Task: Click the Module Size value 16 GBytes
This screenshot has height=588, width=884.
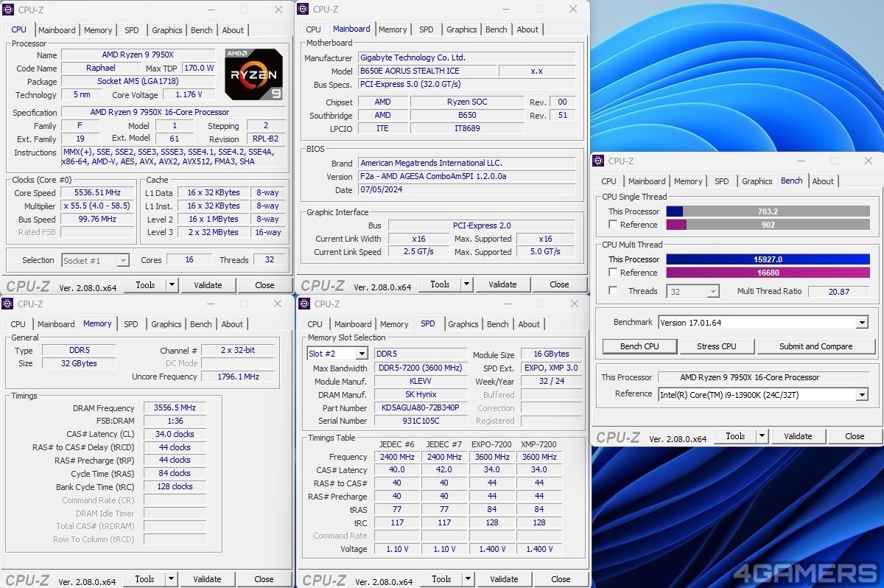Action: pyautogui.click(x=552, y=355)
